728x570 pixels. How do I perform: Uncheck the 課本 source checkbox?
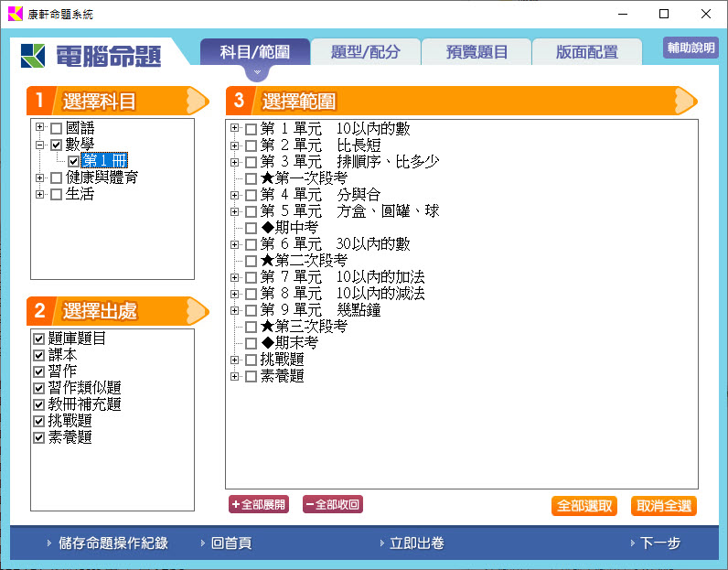point(38,355)
